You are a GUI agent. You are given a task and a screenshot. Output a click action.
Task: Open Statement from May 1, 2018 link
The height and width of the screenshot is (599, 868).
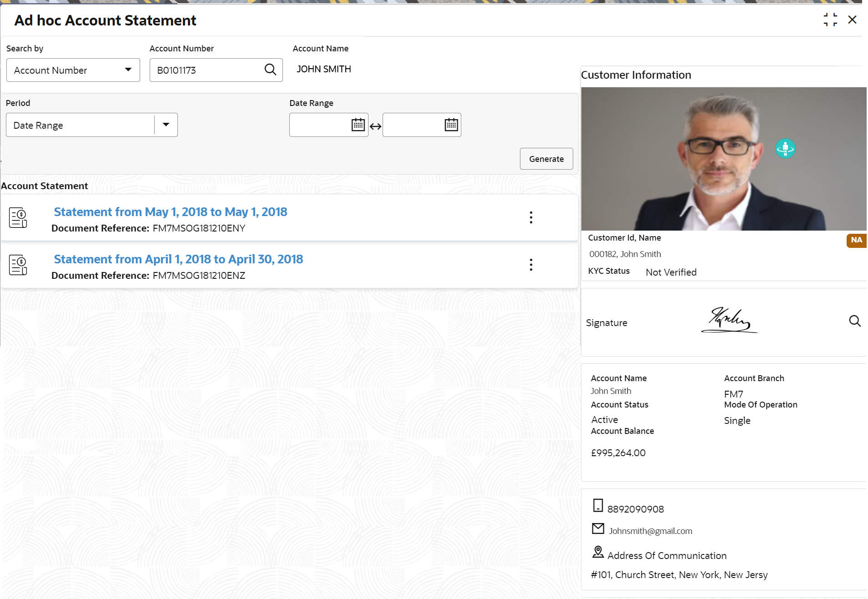pyautogui.click(x=170, y=212)
